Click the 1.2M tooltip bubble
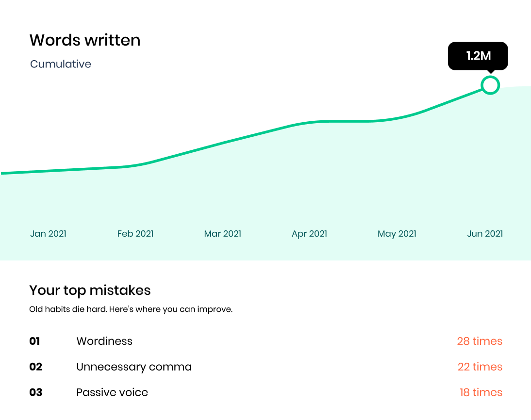 point(478,56)
